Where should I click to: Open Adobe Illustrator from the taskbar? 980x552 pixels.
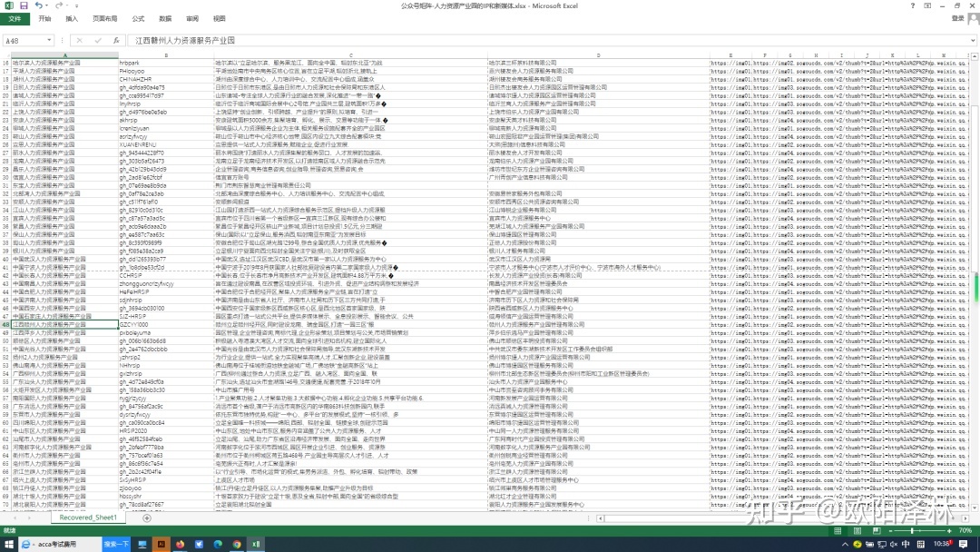click(162, 545)
